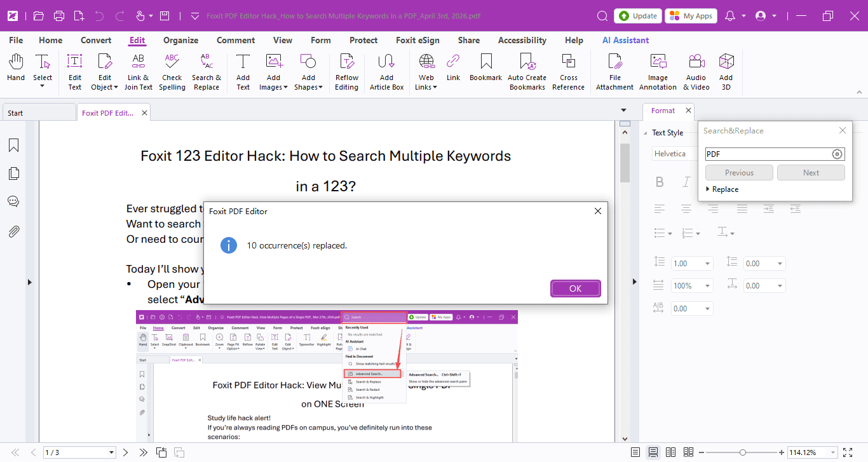
Task: Open the page number 1 / 3 dropdown
Action: click(112, 452)
